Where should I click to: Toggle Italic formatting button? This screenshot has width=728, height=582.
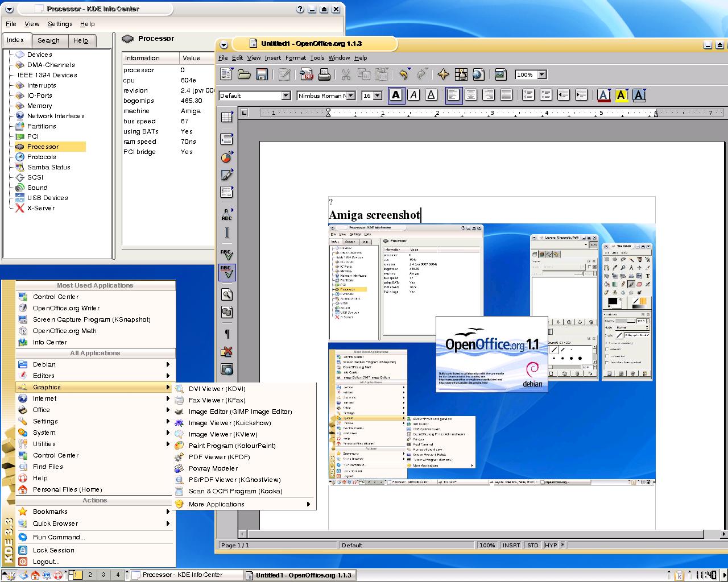(x=413, y=95)
